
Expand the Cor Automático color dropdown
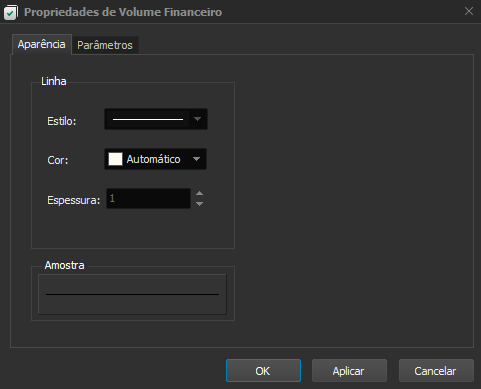155,159
